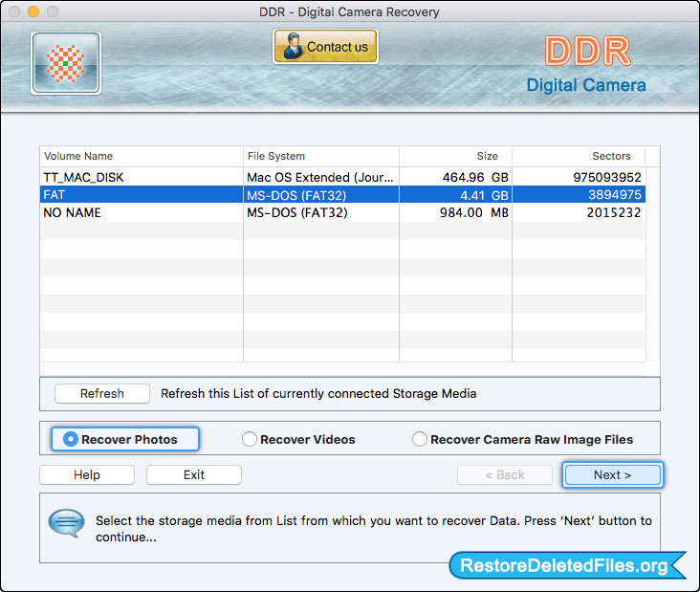Click the 975093952 sectors value
700x592 pixels.
click(607, 177)
